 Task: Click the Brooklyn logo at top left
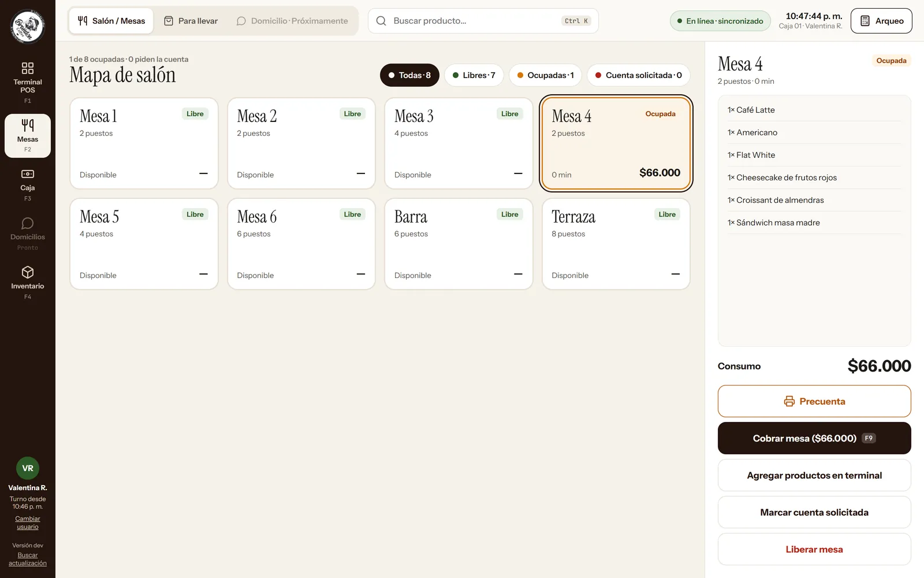(28, 27)
